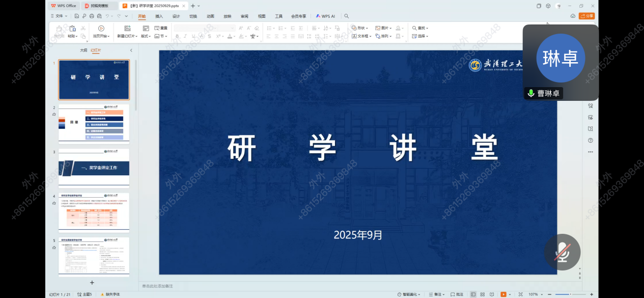Start slideshow from current slide icon
This screenshot has height=298, width=644.
[101, 29]
